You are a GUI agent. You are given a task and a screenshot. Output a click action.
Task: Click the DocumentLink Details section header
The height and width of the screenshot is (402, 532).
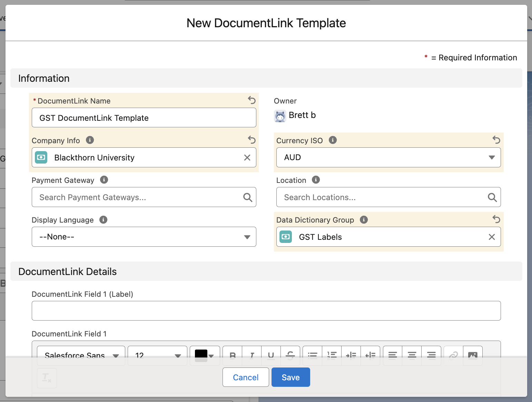[x=266, y=271]
